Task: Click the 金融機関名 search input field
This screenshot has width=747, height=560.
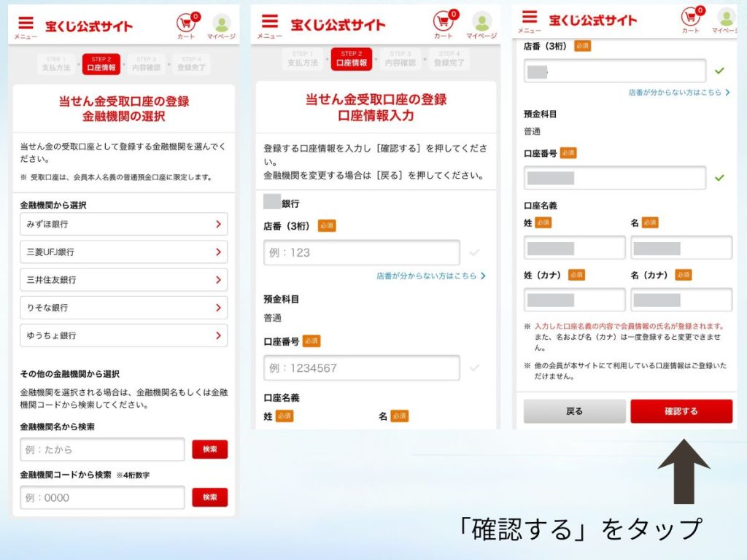Action: click(x=102, y=449)
